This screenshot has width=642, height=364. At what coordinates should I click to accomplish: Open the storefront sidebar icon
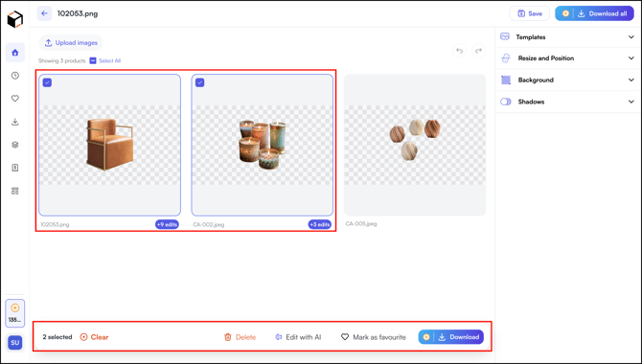click(15, 191)
